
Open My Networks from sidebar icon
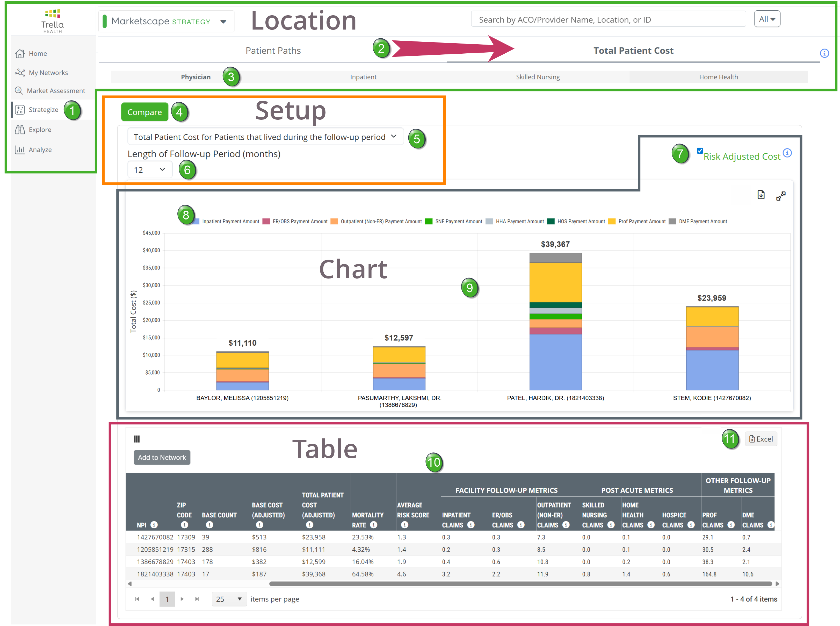tap(20, 72)
